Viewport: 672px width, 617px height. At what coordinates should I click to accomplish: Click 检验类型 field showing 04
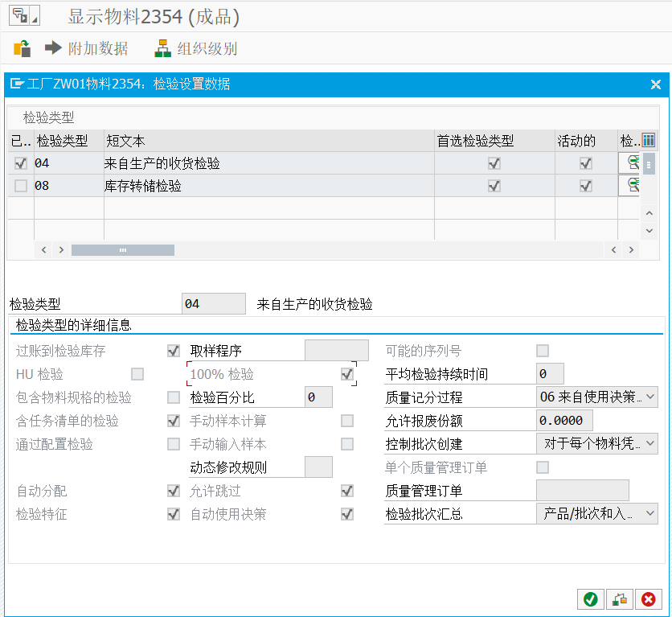click(214, 304)
